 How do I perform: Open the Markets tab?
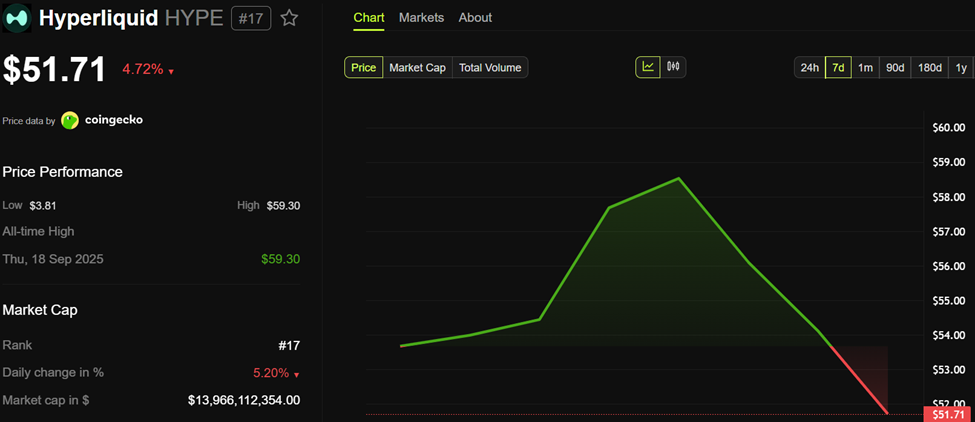click(422, 17)
